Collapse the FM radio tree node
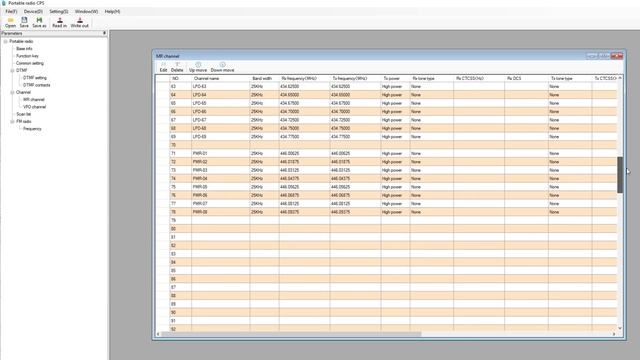 tap(12, 121)
